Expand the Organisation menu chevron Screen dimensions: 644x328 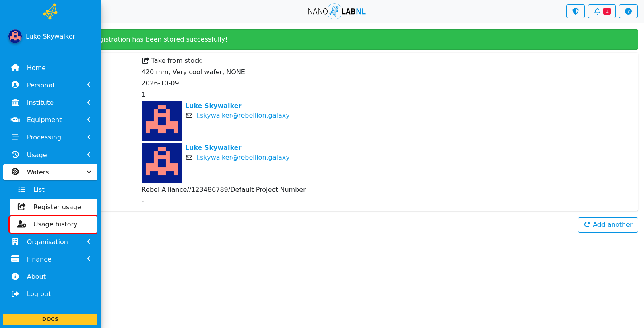coord(89,242)
